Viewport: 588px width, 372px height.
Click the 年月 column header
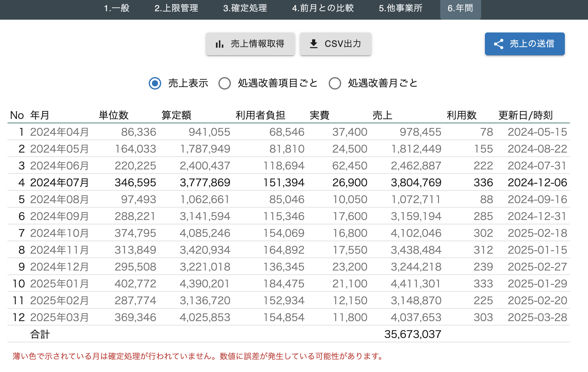40,115
